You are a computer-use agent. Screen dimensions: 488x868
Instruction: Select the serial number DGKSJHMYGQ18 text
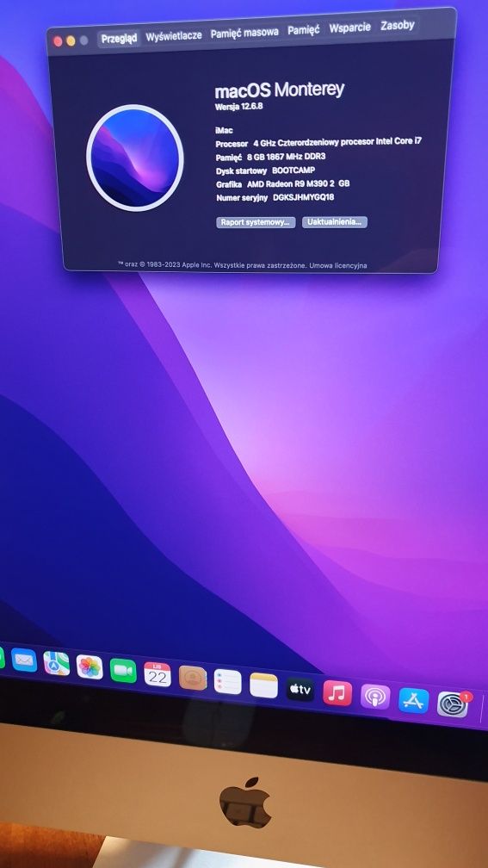[x=303, y=197]
